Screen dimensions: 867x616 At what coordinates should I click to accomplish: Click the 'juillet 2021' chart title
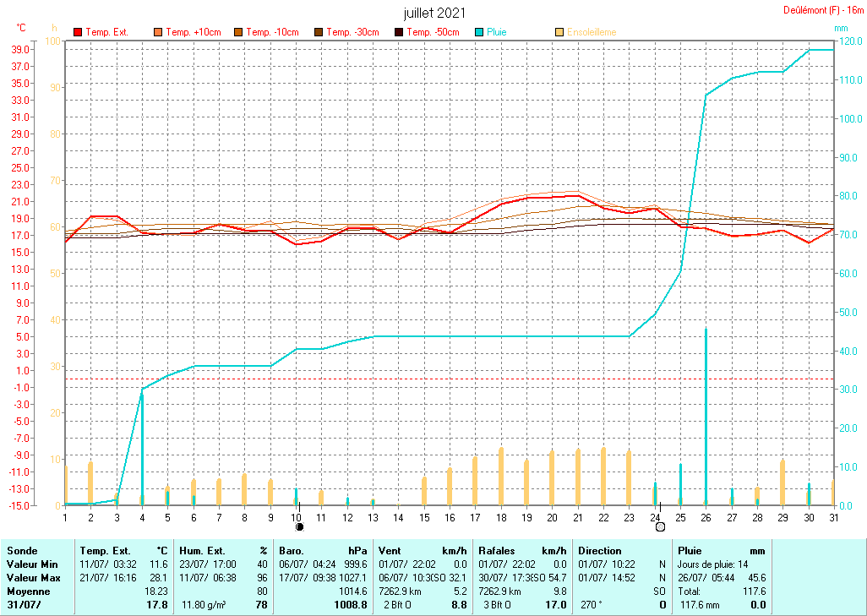[x=433, y=13]
